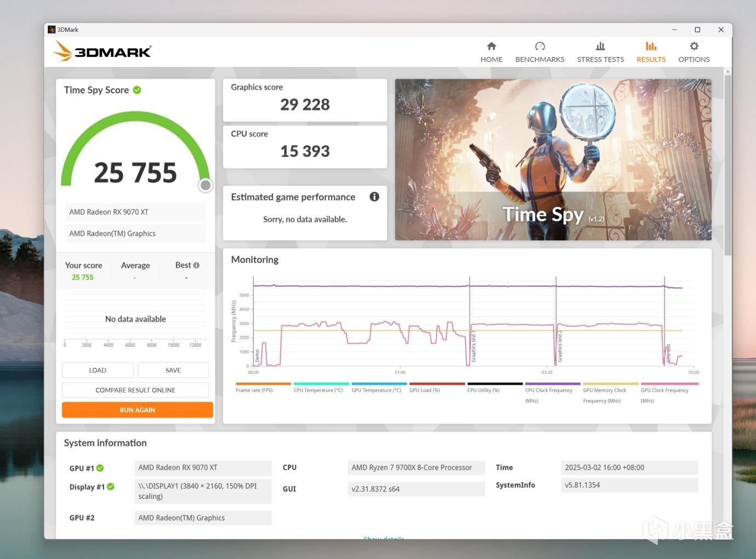Click the SAVE button
The height and width of the screenshot is (559, 756).
(x=173, y=370)
